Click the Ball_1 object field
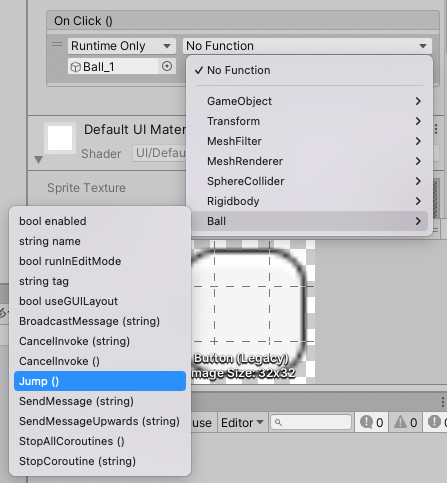 (113, 66)
